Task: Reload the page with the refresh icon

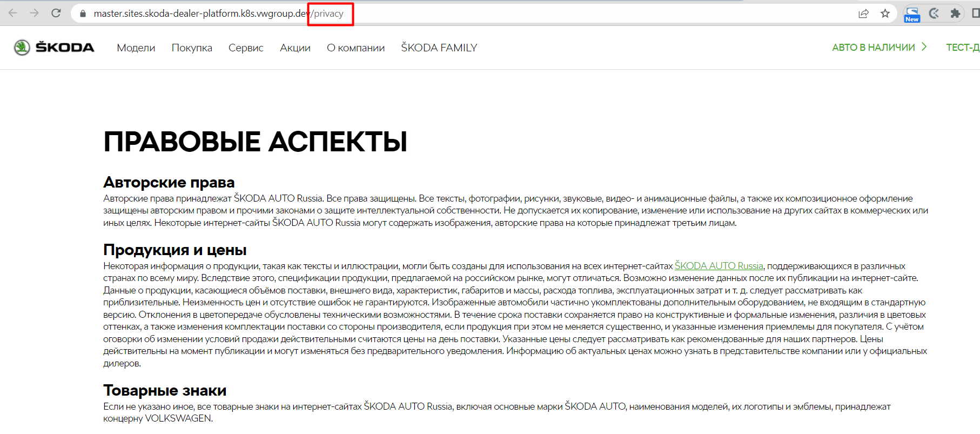Action: point(56,13)
